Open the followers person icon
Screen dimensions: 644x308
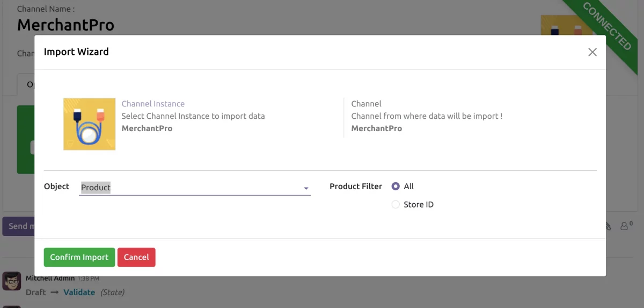coord(625,226)
